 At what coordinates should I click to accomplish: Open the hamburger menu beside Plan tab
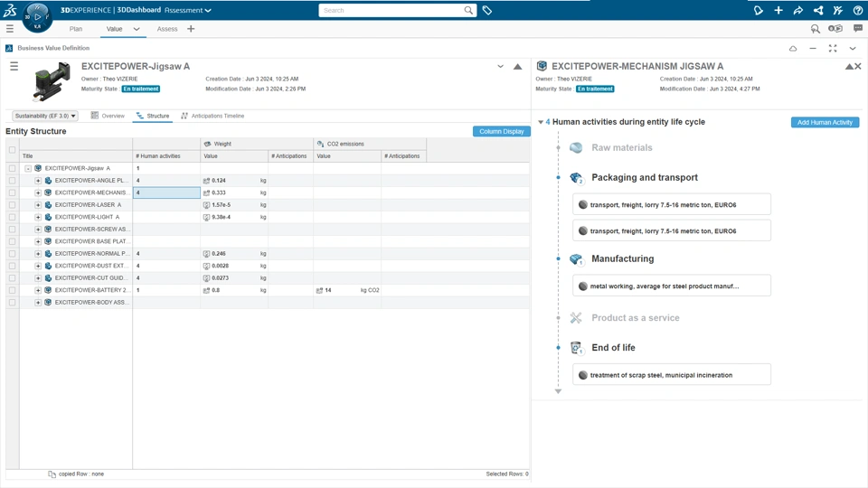point(9,29)
